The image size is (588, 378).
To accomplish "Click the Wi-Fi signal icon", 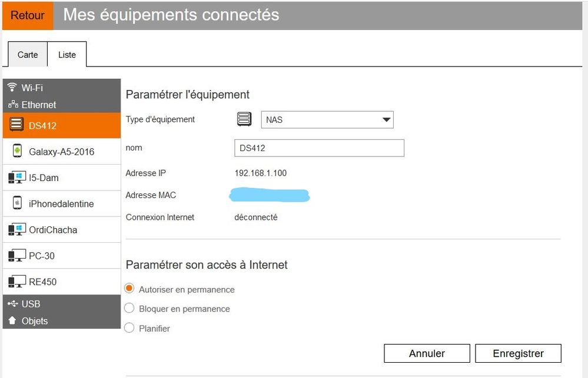I will coord(12,88).
